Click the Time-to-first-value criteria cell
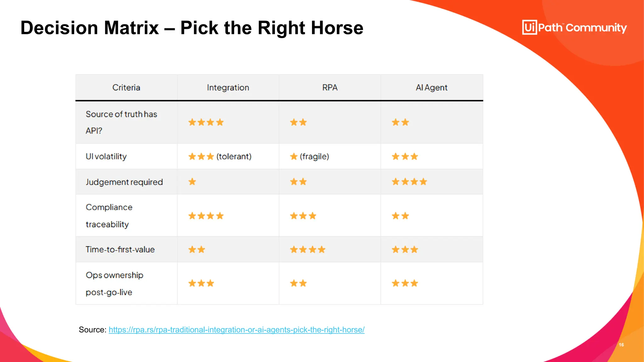This screenshot has height=362, width=644. pos(120,250)
